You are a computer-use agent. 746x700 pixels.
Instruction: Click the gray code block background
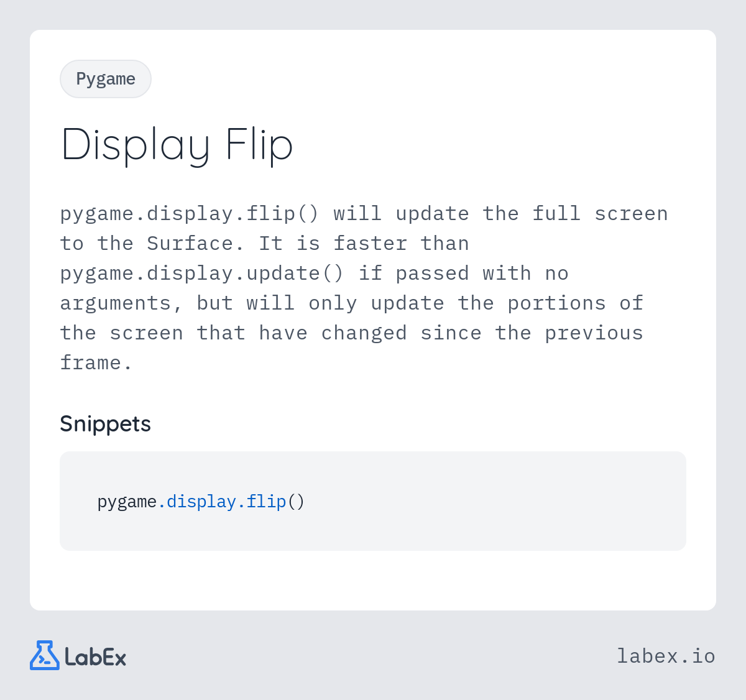(373, 501)
